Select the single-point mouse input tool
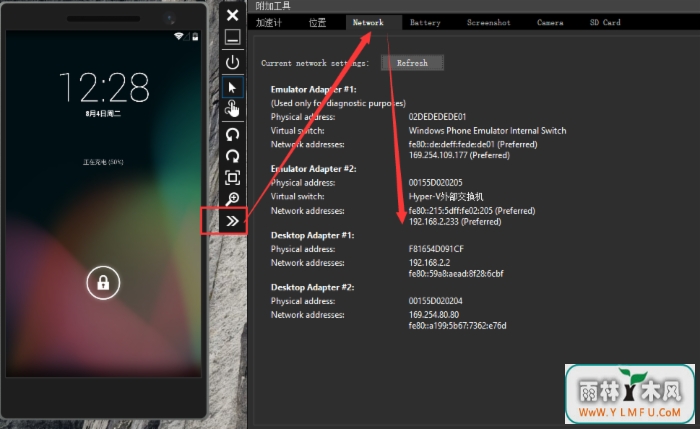Image resolution: width=700 pixels, height=429 pixels. pyautogui.click(x=232, y=87)
